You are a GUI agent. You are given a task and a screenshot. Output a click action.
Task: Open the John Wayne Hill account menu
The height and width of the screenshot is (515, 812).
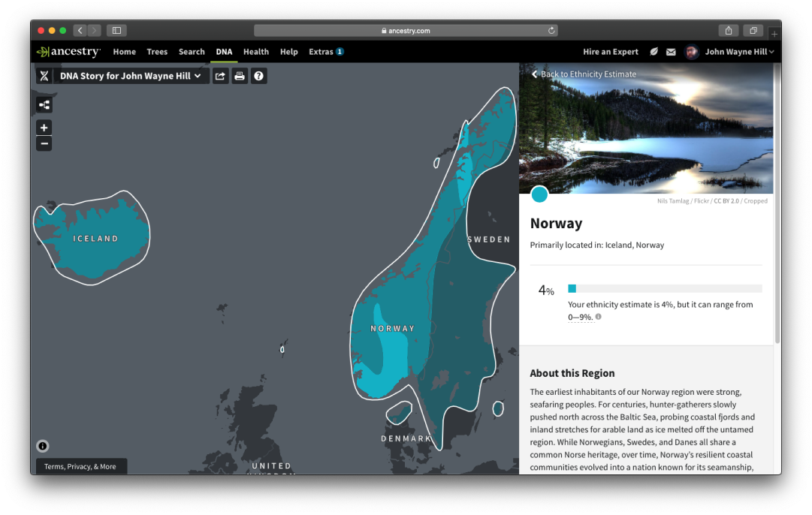click(739, 52)
